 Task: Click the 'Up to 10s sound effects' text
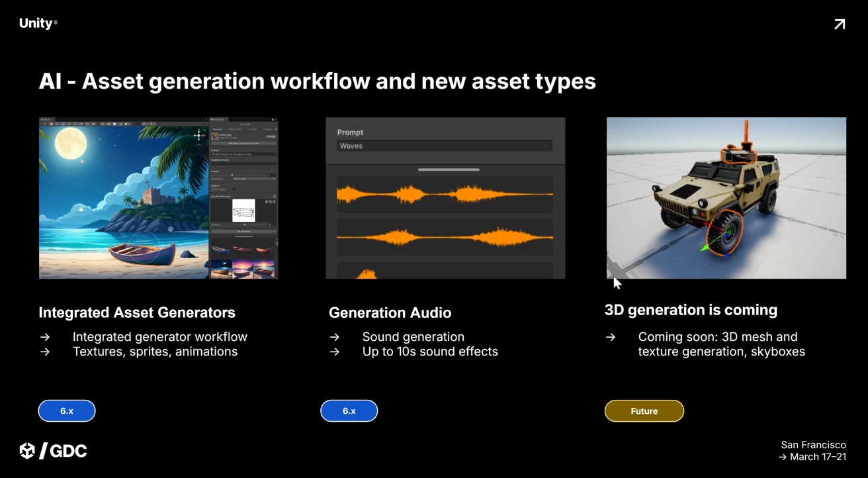(x=430, y=352)
